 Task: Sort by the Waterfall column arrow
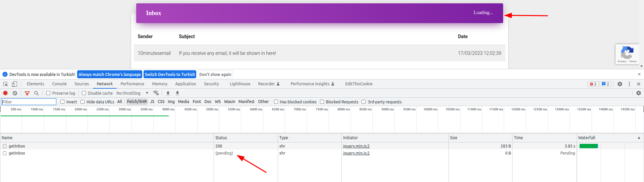tap(639, 138)
